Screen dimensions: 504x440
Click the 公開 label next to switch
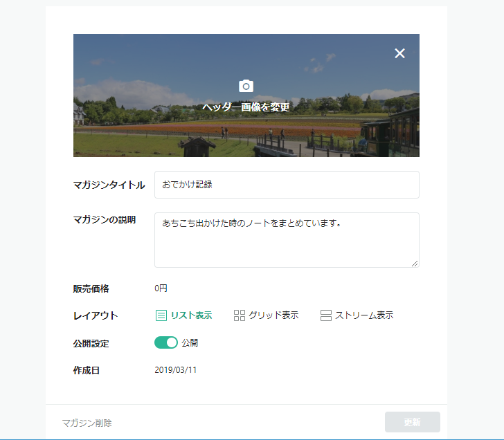click(x=190, y=343)
